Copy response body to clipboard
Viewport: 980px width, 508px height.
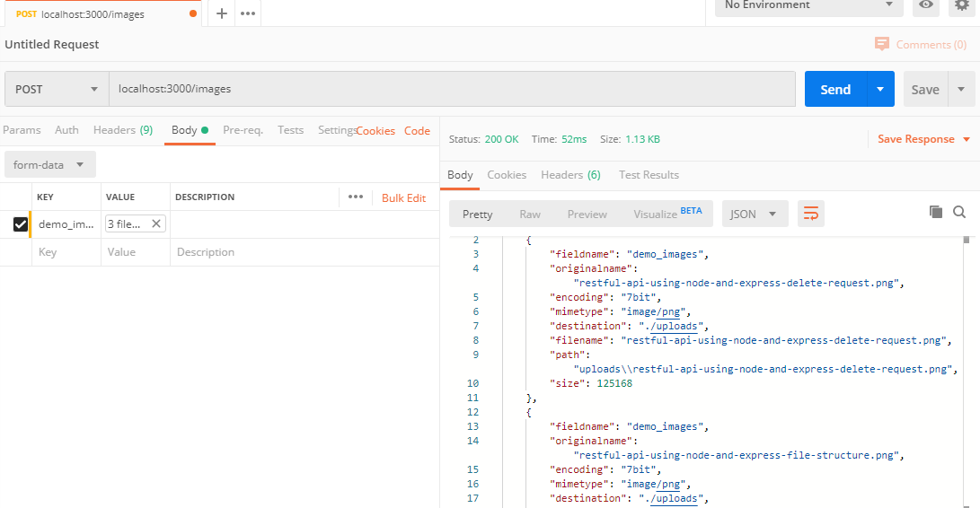coord(936,212)
